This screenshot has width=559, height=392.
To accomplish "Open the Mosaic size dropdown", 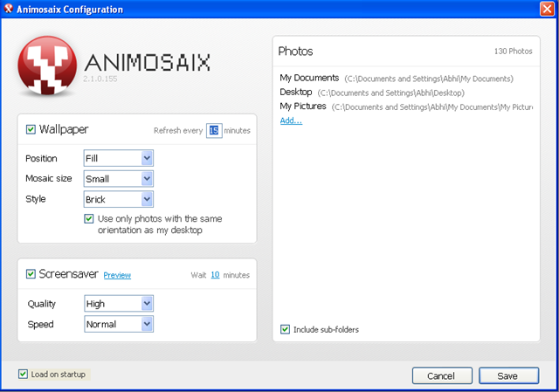I will point(119,178).
